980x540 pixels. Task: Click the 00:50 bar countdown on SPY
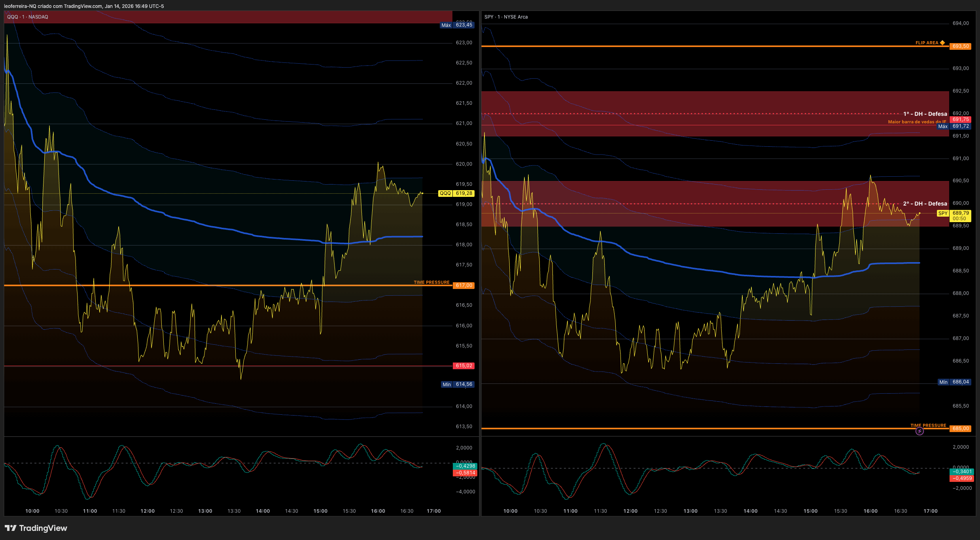[959, 219]
